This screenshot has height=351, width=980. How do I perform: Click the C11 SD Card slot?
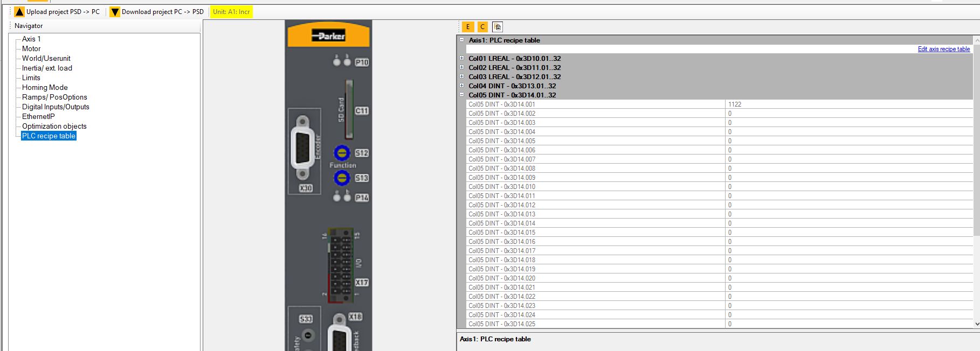tap(349, 110)
